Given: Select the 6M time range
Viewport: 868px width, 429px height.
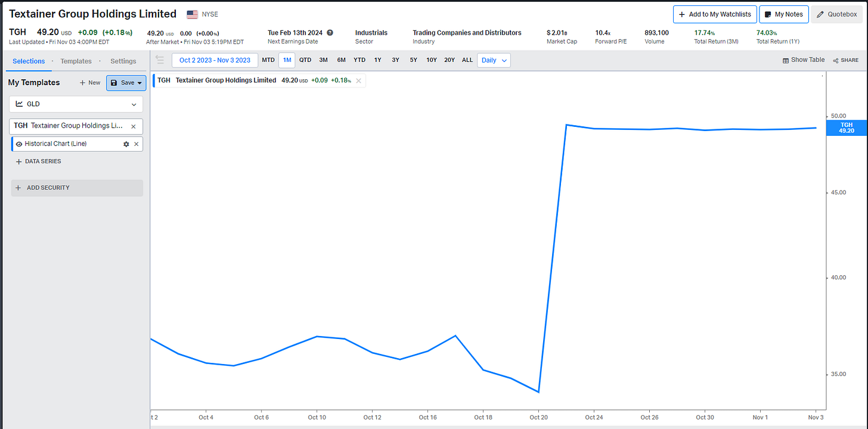Looking at the screenshot, I should [341, 60].
